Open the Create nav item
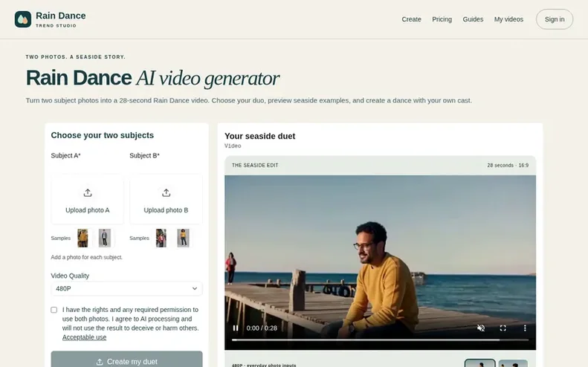This screenshot has width=588, height=367. tap(411, 19)
